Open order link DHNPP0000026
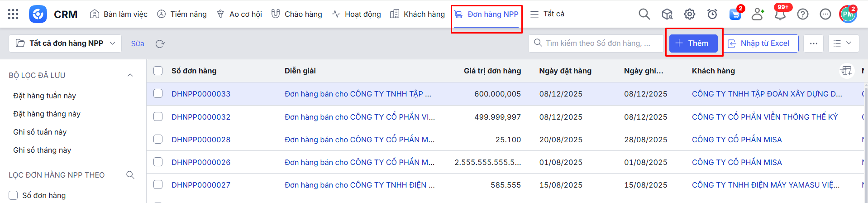Screen dimensions: 868x203 201,162
